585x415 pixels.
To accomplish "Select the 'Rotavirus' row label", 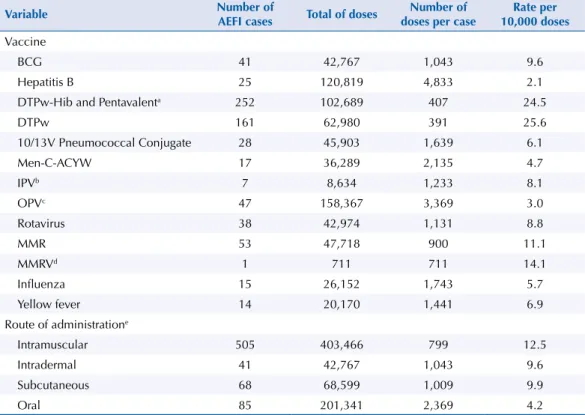I will coord(41,224).
